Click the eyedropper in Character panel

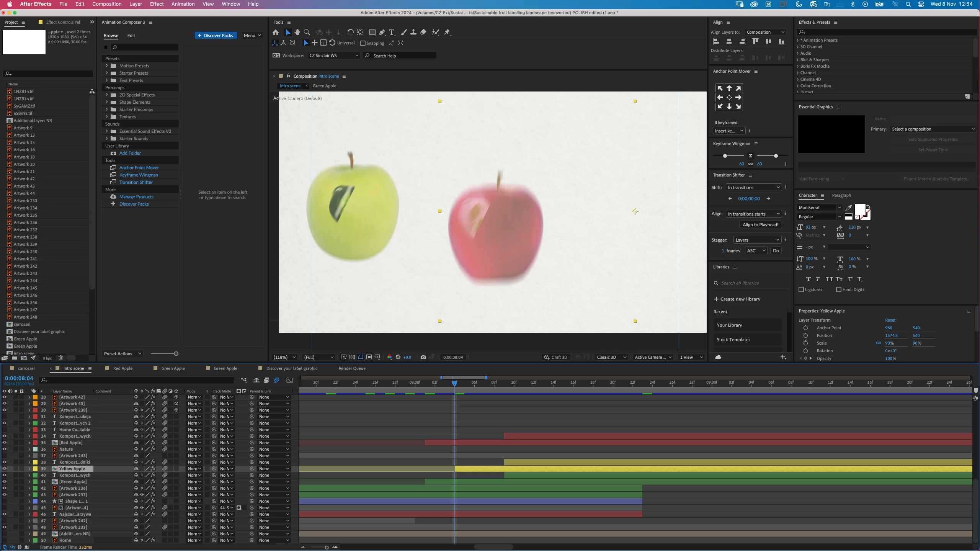click(849, 208)
